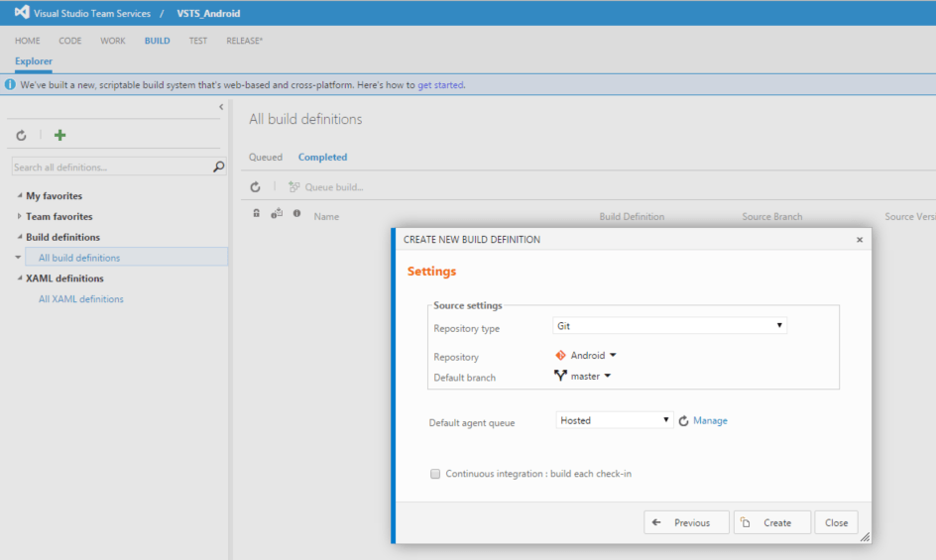936x560 pixels.
Task: Click the refresh icon in left panel
Action: (x=21, y=135)
